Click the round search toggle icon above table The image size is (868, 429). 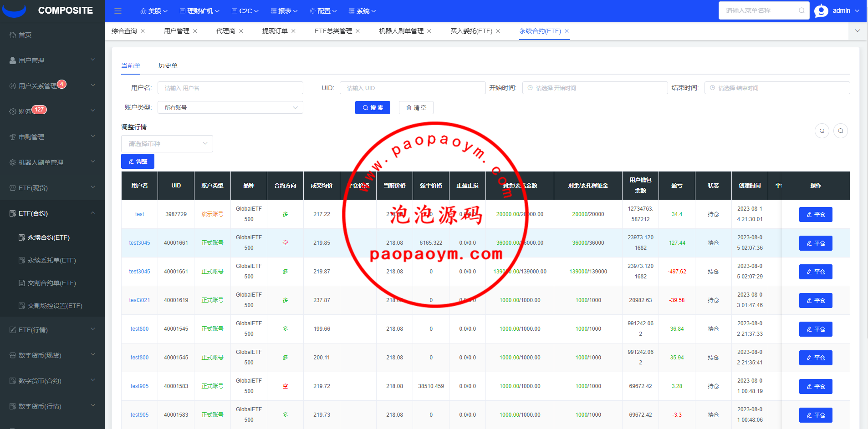[840, 131]
